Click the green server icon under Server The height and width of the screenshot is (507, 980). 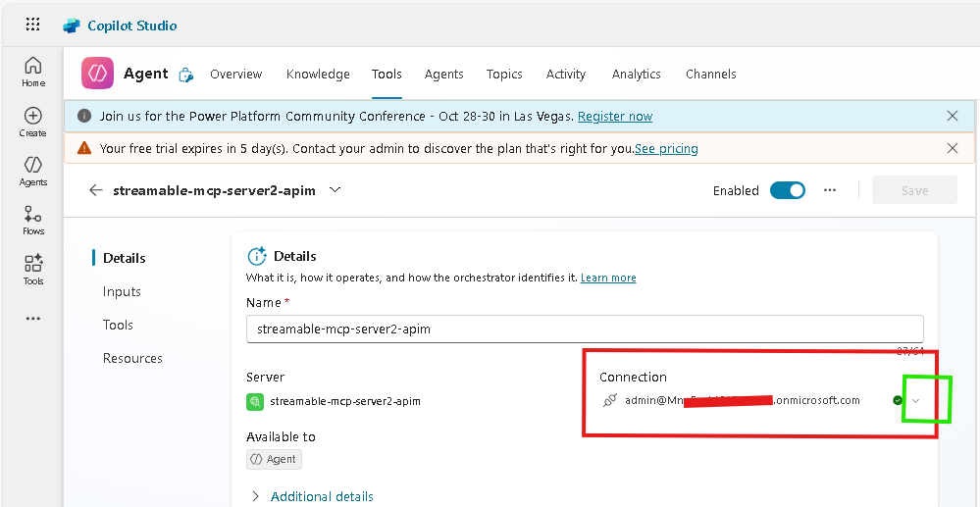tap(255, 401)
